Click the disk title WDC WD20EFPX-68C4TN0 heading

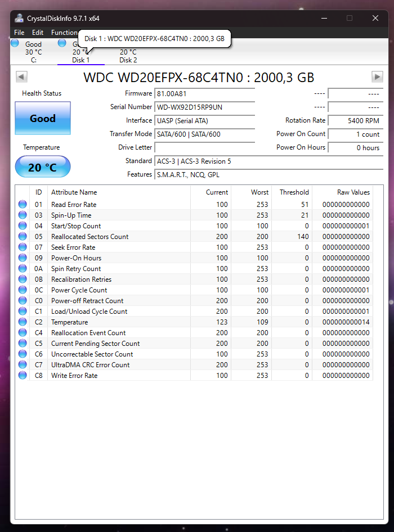click(x=199, y=78)
